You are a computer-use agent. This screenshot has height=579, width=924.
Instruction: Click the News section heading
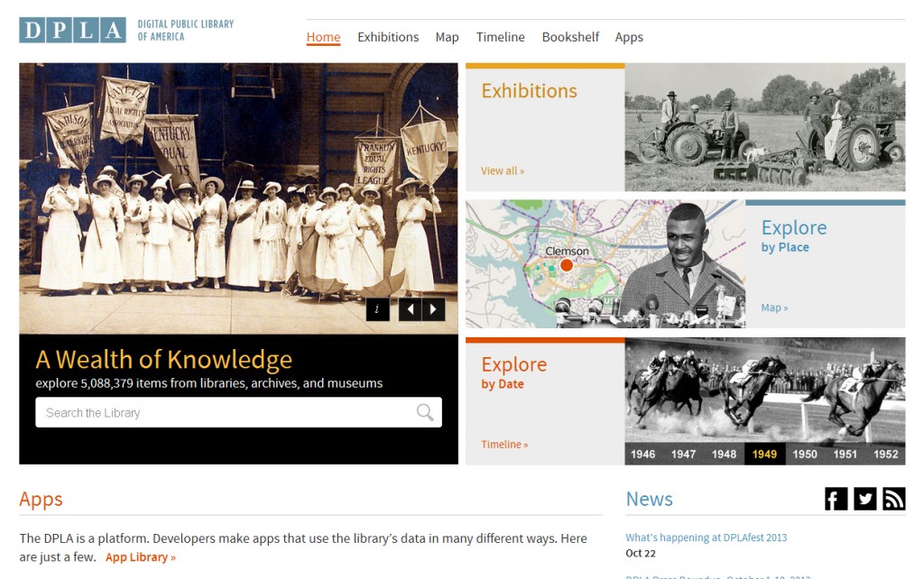click(649, 499)
